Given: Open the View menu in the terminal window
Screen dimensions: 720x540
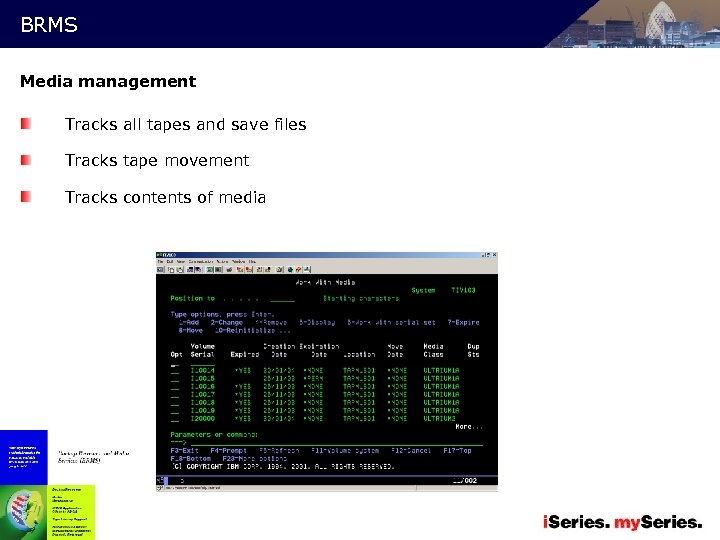Looking at the screenshot, I should click(x=181, y=262).
